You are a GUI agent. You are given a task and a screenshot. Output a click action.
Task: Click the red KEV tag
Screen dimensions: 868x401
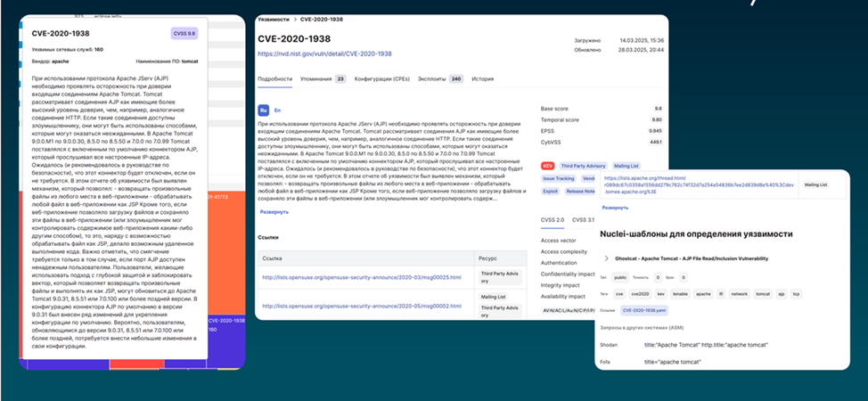coord(547,166)
